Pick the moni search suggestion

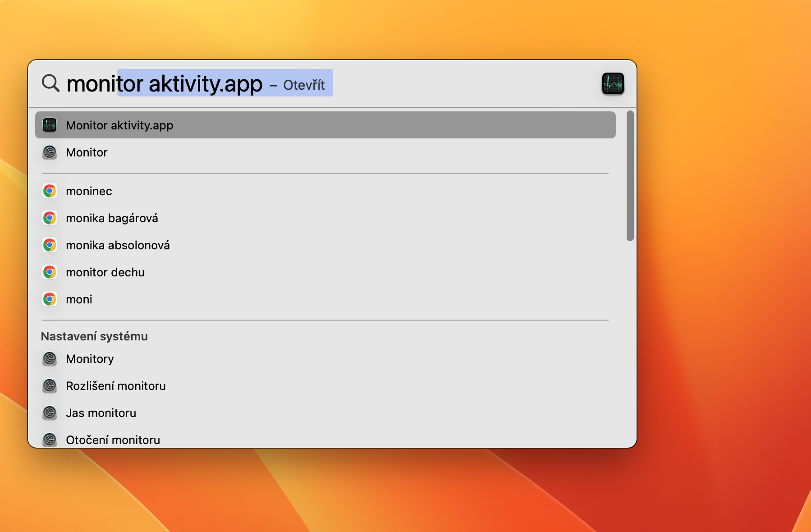click(x=325, y=299)
